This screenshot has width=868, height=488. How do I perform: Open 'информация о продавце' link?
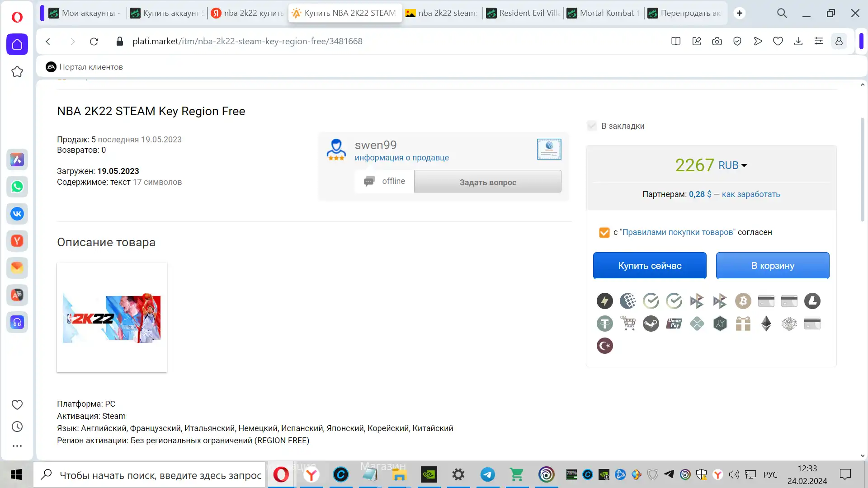[401, 158]
